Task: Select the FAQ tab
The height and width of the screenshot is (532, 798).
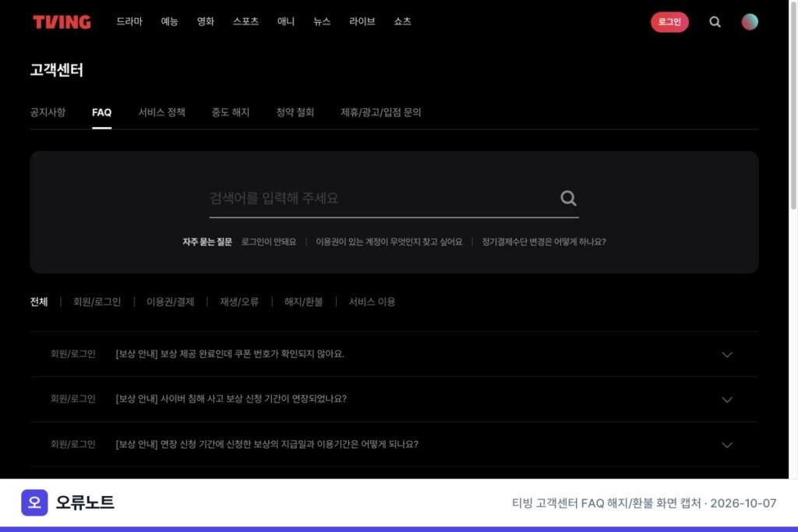Action: (x=102, y=112)
